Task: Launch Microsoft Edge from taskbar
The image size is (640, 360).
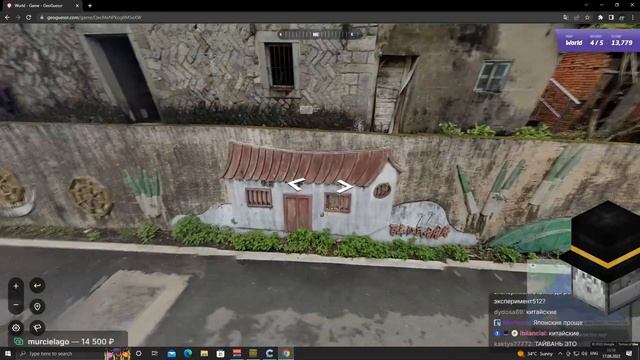Action: coord(188,353)
